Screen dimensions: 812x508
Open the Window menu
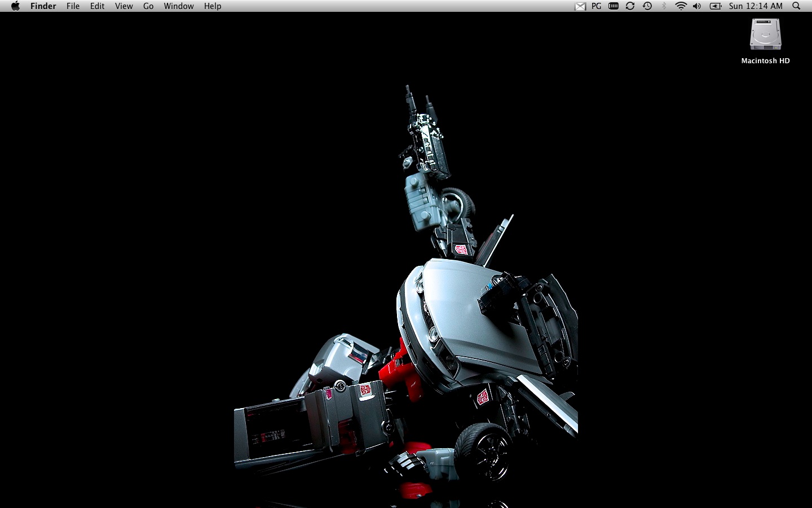tap(179, 6)
